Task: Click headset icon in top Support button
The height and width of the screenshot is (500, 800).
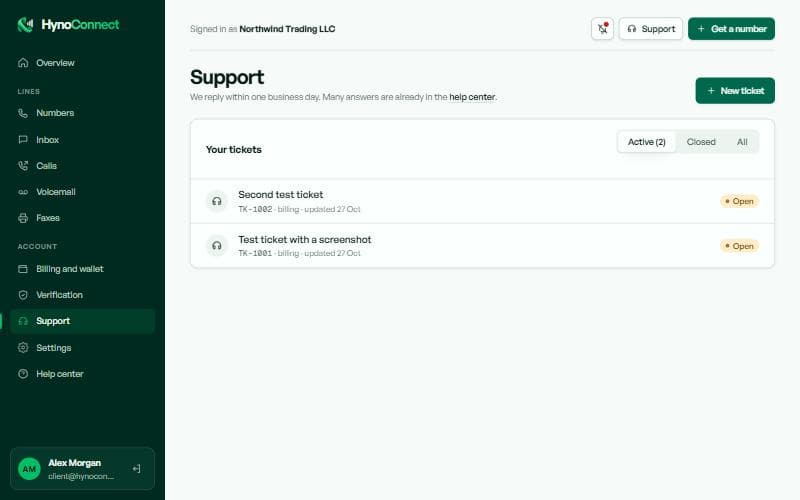Action: tap(632, 29)
